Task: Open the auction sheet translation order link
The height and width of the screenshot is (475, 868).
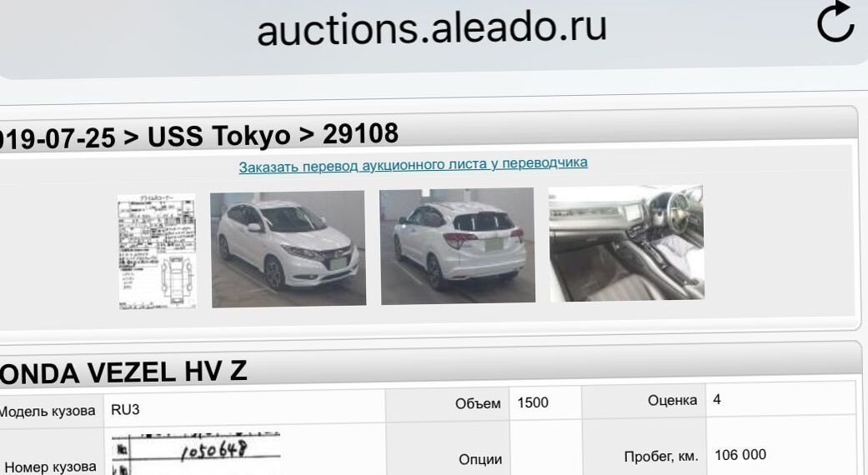Action: [413, 165]
